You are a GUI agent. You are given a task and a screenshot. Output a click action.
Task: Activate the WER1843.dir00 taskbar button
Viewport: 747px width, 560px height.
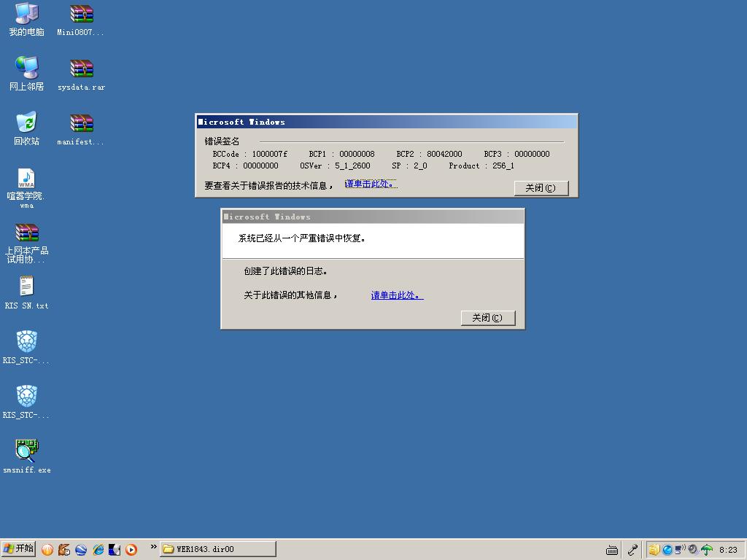218,549
